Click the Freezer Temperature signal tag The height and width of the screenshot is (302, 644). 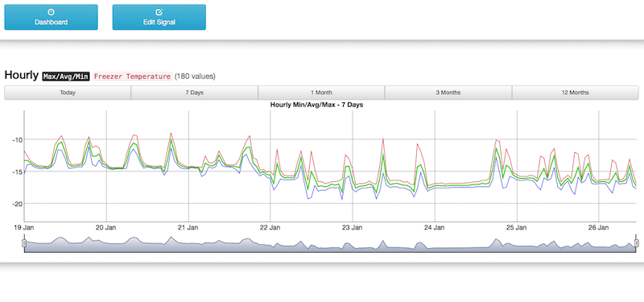tap(132, 77)
